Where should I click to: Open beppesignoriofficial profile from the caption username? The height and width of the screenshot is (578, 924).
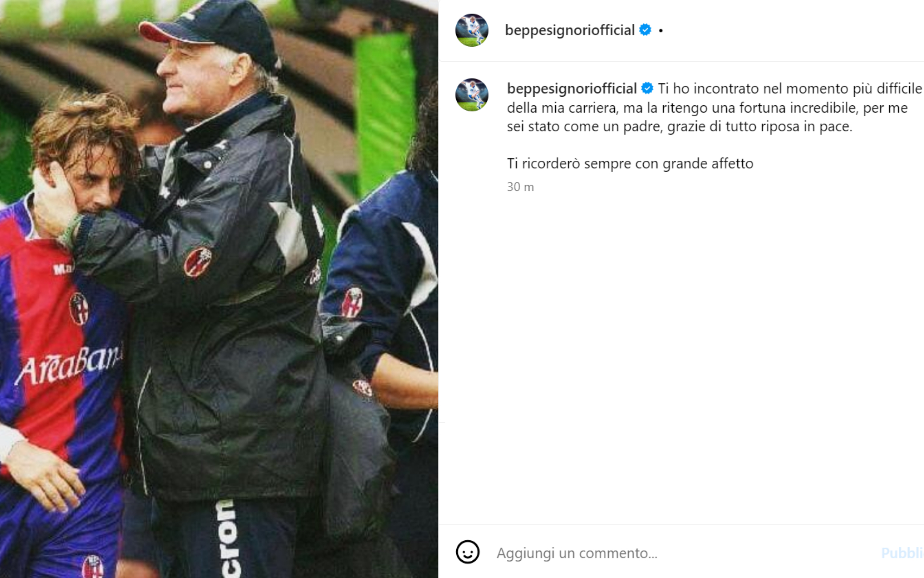tap(572, 89)
